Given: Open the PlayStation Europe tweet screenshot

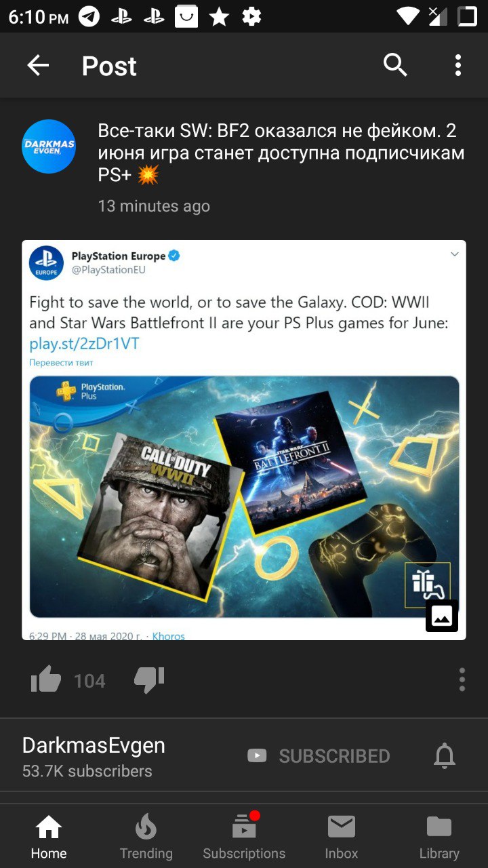Looking at the screenshot, I should point(244,440).
